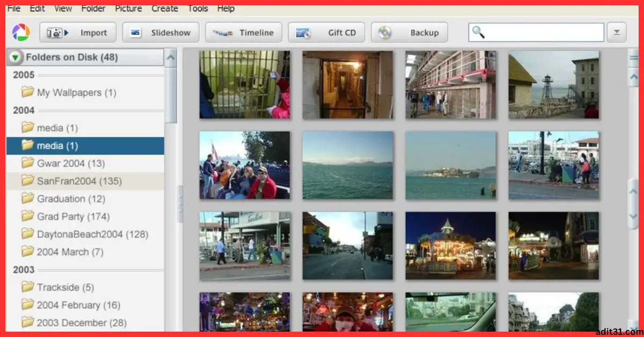Open the search options dropdown arrow
The height and width of the screenshot is (337, 644).
coord(617,33)
